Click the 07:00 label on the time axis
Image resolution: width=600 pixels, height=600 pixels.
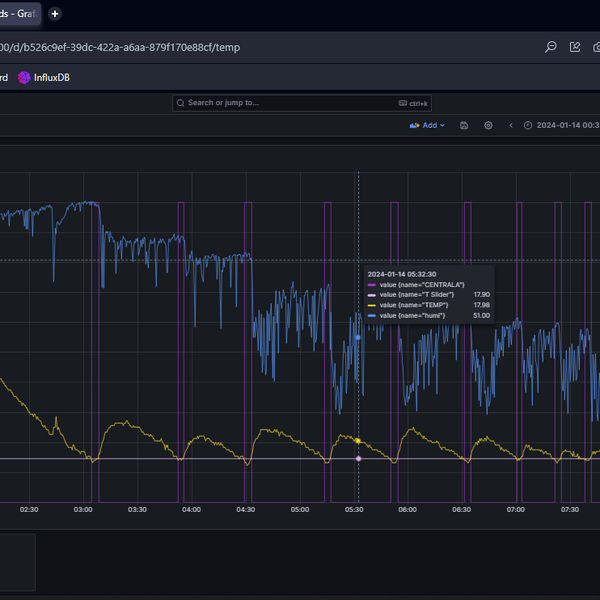point(515,509)
